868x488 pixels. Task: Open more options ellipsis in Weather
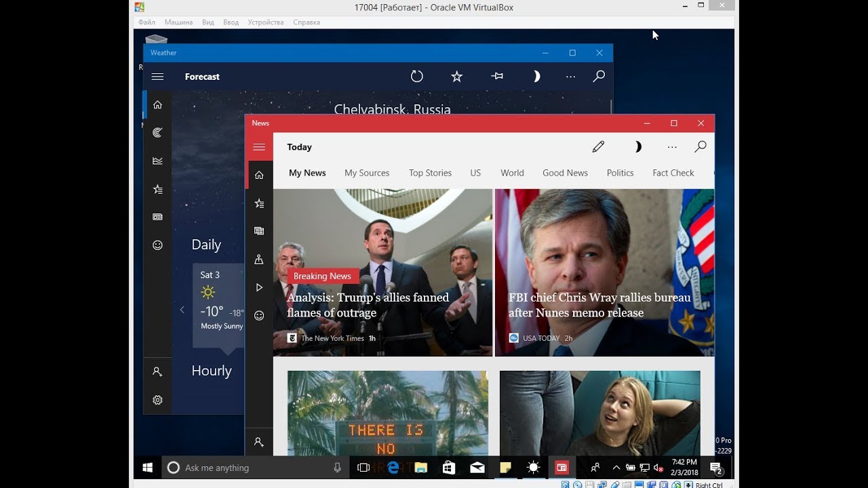570,77
